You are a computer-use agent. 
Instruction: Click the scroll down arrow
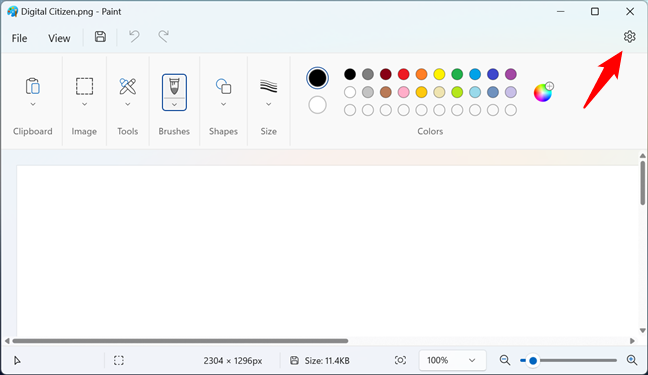pyautogui.click(x=643, y=330)
